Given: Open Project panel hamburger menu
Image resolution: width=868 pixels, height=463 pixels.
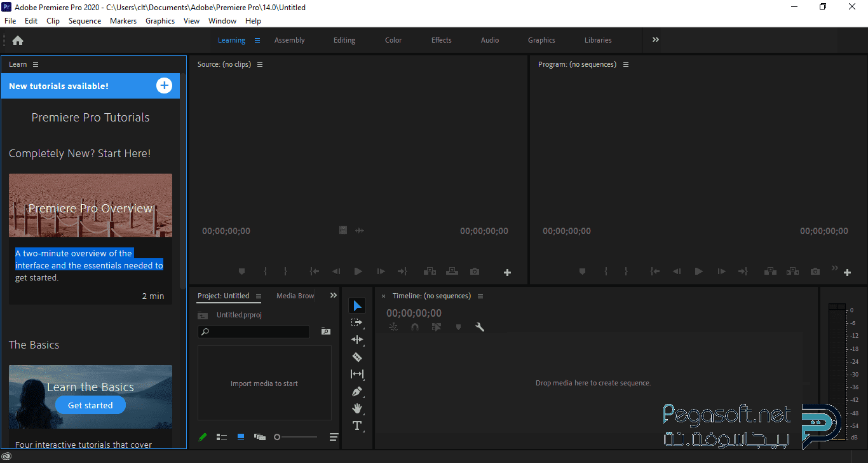Looking at the screenshot, I should click(259, 296).
